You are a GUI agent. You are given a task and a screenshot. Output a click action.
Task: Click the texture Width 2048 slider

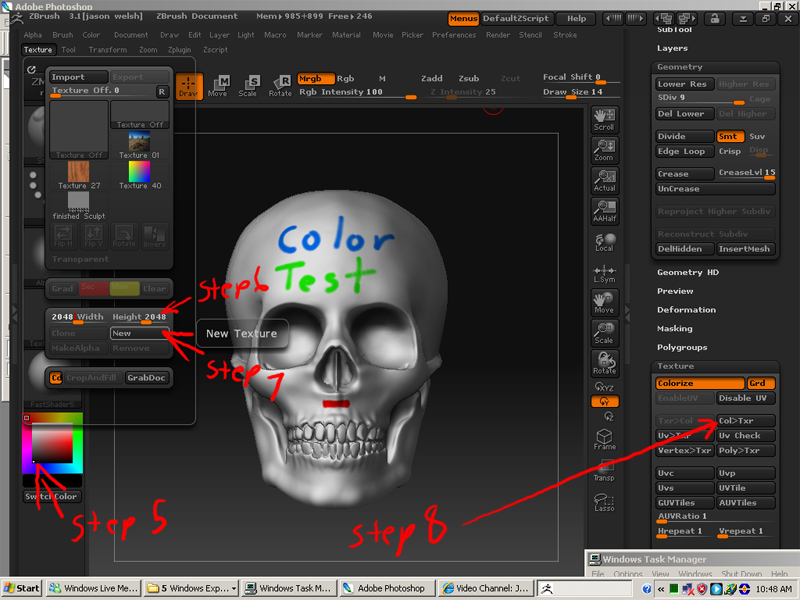click(x=78, y=317)
